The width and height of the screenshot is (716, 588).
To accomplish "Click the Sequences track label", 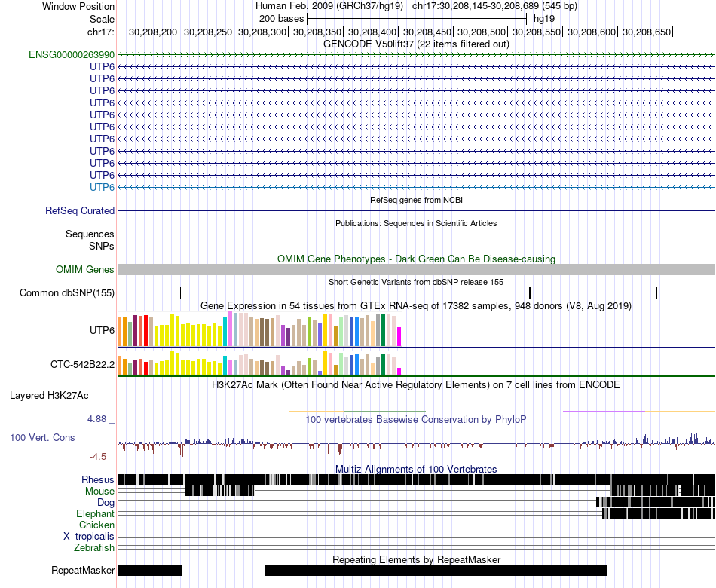I will coord(90,234).
